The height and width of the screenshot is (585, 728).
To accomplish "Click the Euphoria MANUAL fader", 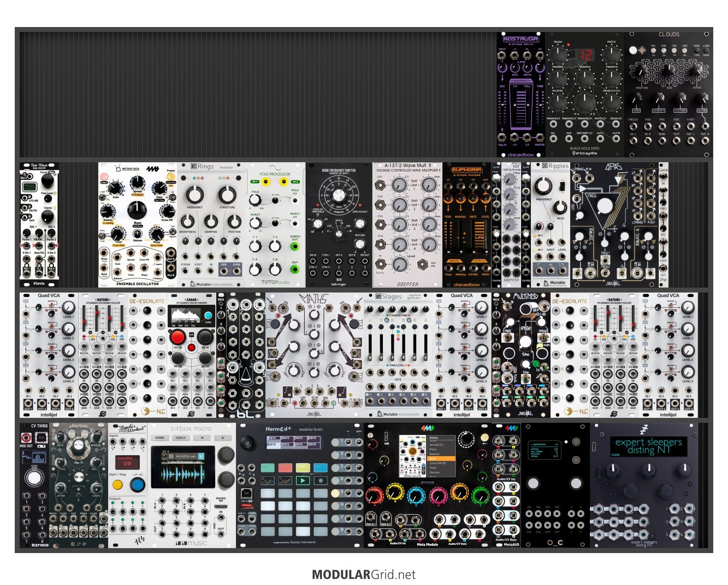I will (x=460, y=236).
